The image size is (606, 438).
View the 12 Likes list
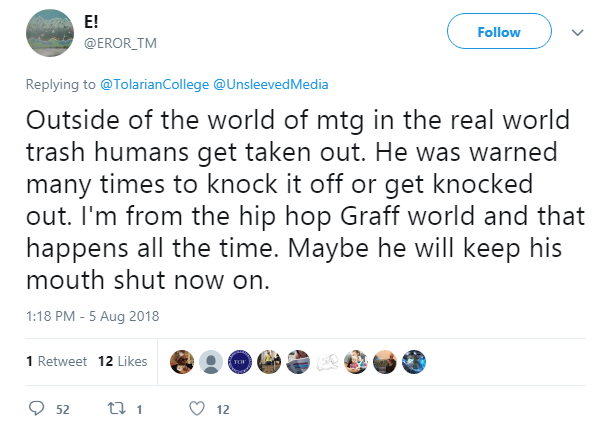123,361
